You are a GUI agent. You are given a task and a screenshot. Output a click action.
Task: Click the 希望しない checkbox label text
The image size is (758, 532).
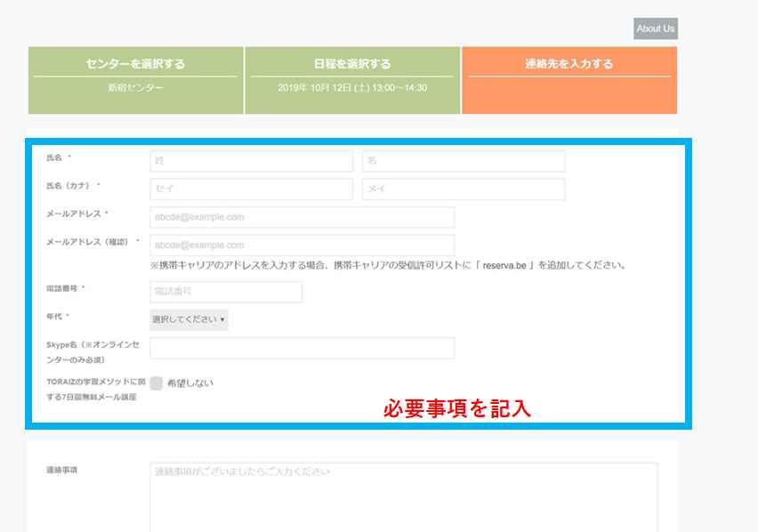click(190, 383)
